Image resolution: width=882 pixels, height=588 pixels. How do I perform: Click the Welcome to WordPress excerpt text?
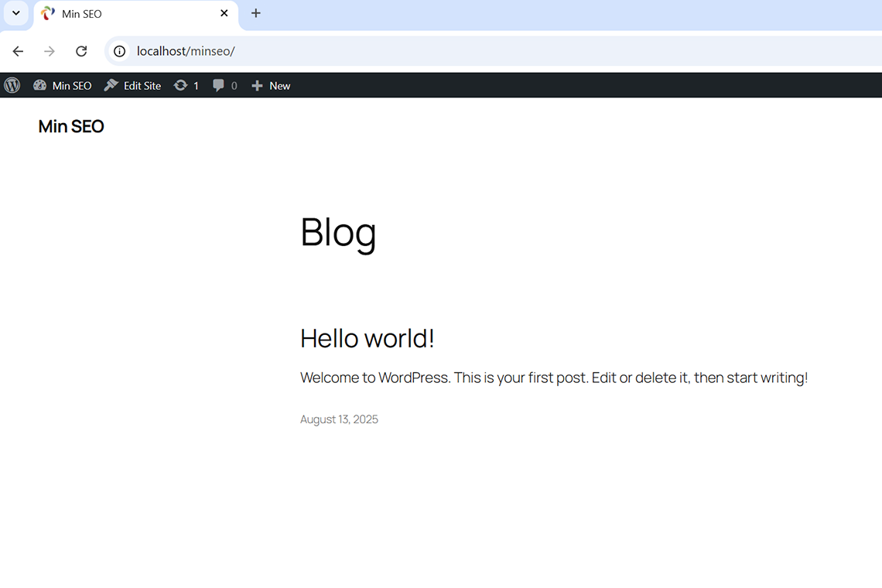coord(553,378)
